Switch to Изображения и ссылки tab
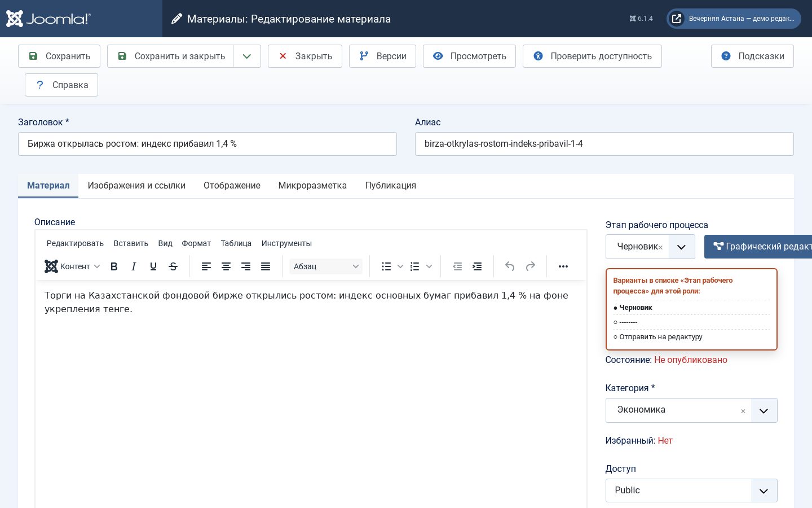812x508 pixels. (x=136, y=186)
